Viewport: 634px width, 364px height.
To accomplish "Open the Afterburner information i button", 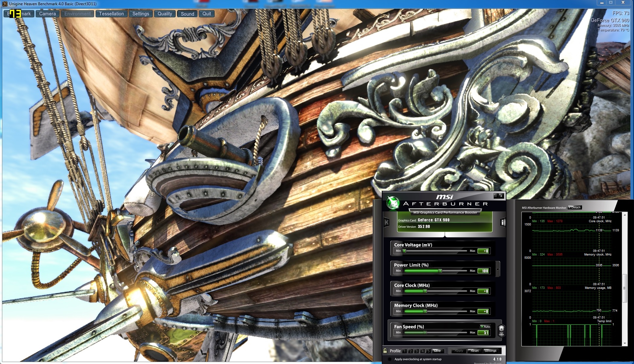I will click(503, 223).
